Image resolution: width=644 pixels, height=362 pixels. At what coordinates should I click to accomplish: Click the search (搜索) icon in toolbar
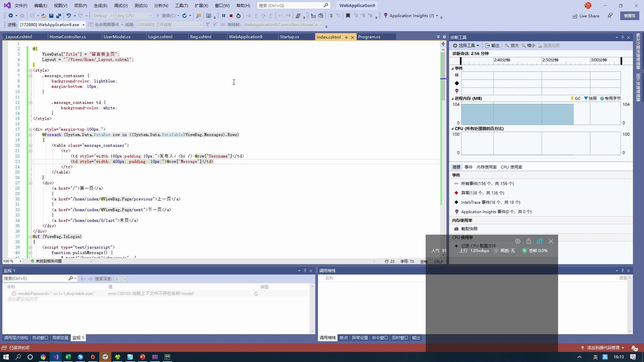(326, 5)
